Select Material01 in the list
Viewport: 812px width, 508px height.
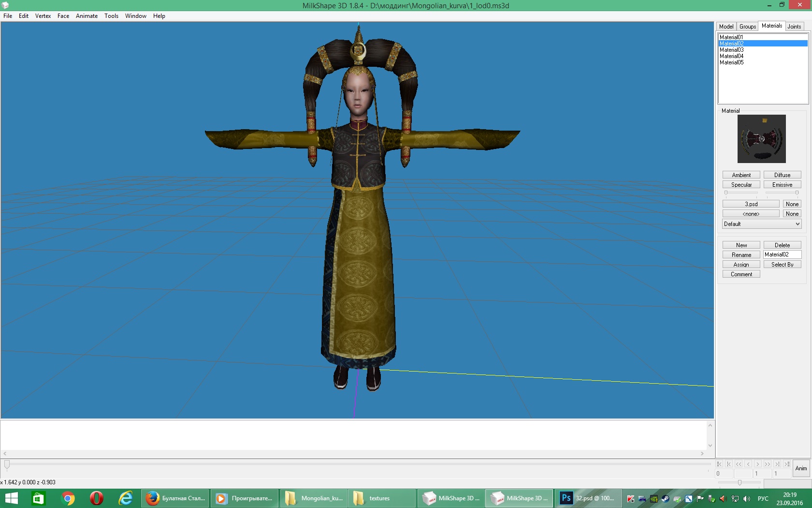pos(763,37)
